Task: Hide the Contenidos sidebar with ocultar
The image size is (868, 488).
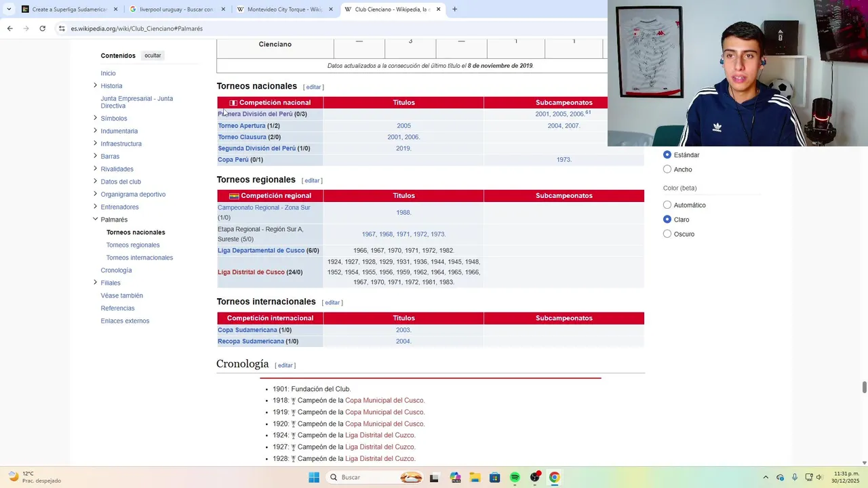Action: point(153,56)
